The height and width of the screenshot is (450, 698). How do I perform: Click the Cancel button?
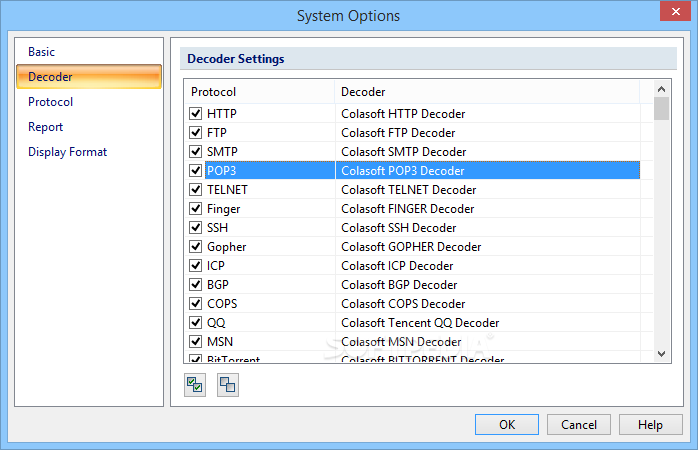(579, 425)
